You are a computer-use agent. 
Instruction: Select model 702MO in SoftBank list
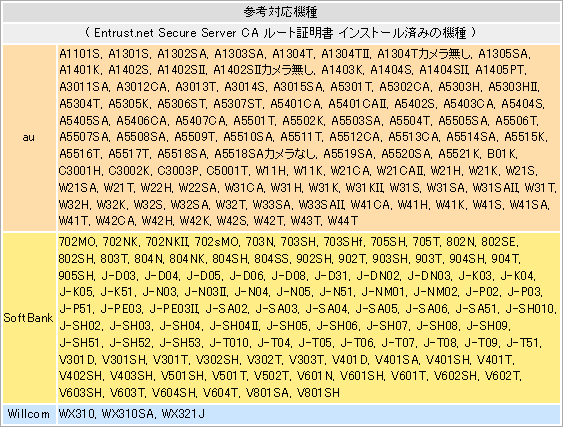[77, 242]
